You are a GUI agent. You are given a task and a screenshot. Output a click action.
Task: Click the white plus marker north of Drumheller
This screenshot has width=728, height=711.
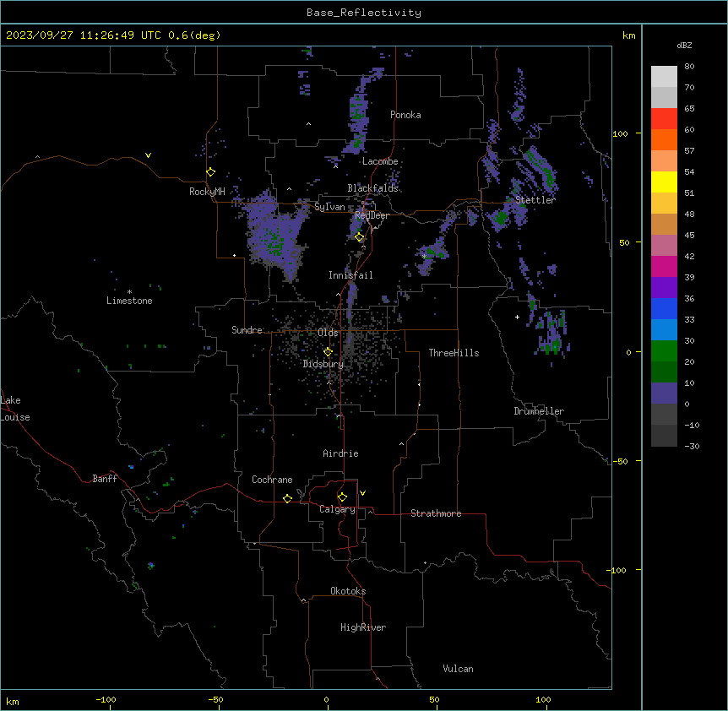click(517, 317)
